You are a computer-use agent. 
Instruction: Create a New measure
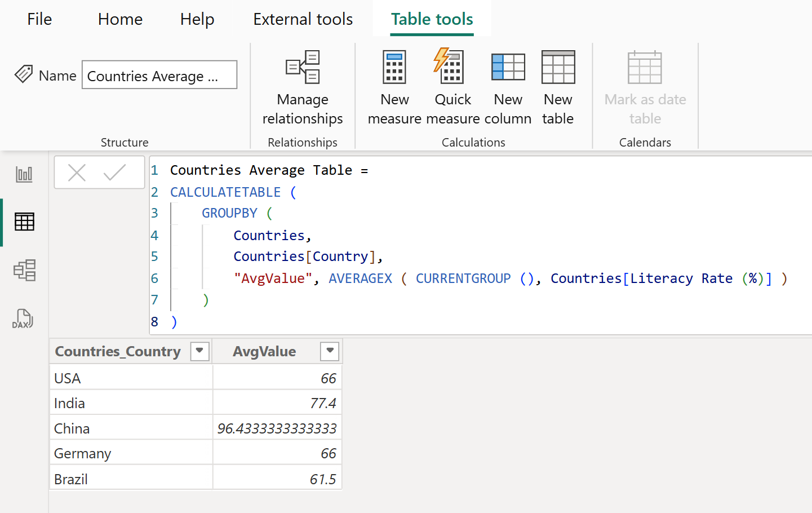click(x=394, y=87)
